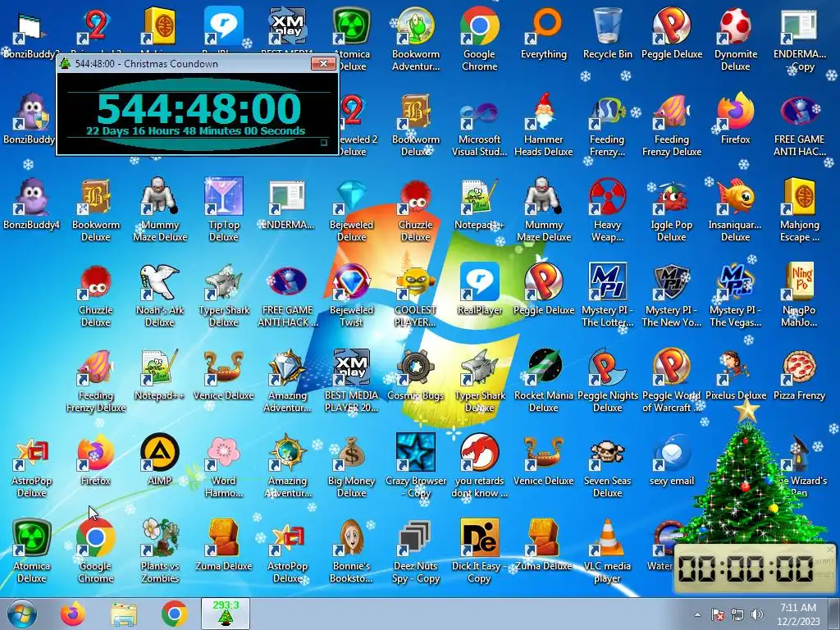Select Peggle World of Warcraft icon
Viewport: 840px width, 630px height.
point(671,380)
